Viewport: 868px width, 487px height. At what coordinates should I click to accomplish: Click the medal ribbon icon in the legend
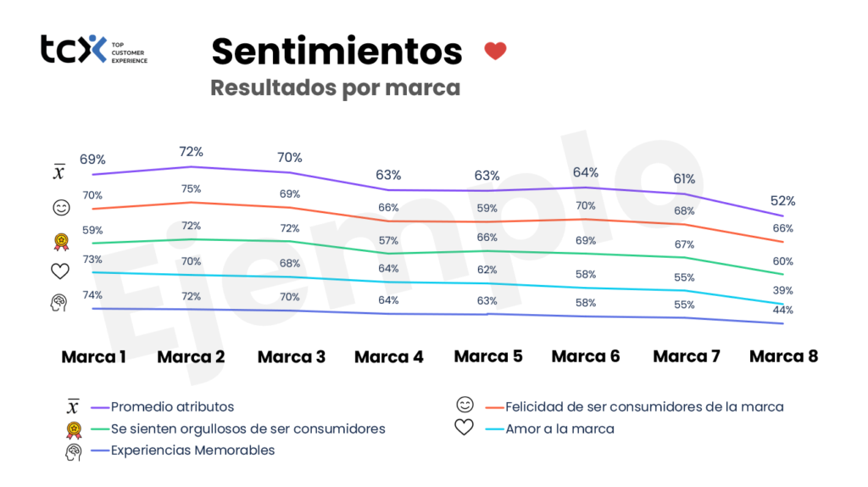click(x=74, y=428)
